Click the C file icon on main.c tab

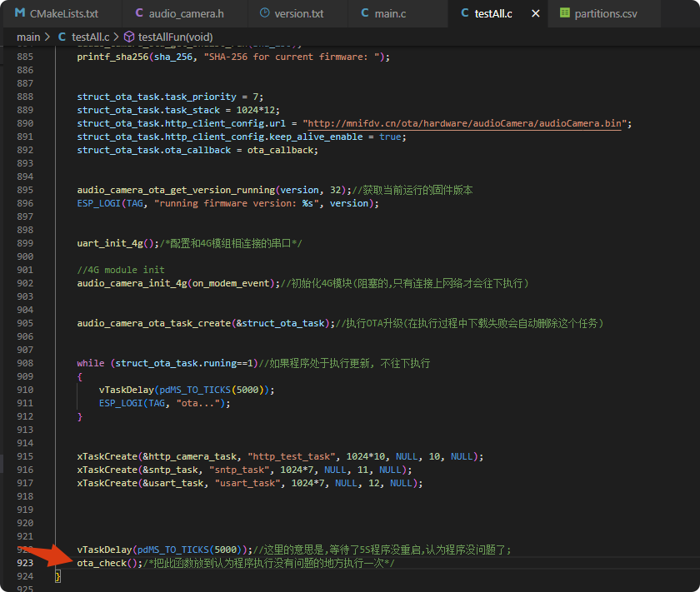[x=365, y=13]
